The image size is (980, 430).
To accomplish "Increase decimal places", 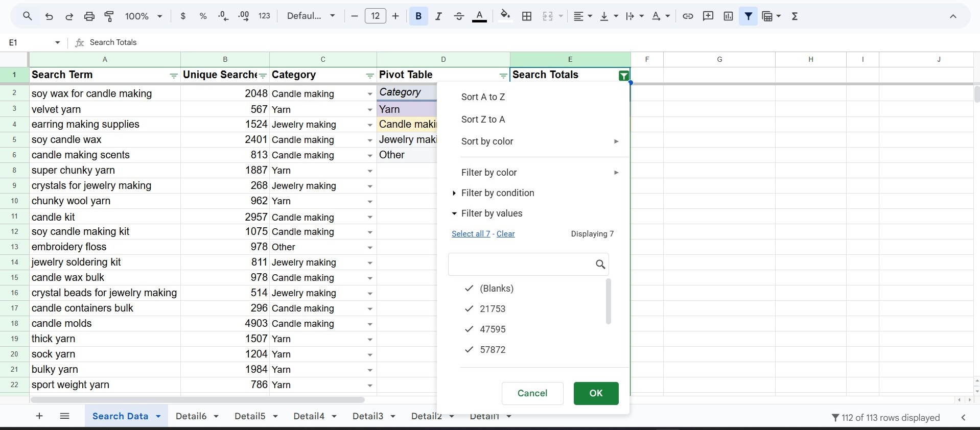I will pos(244,16).
